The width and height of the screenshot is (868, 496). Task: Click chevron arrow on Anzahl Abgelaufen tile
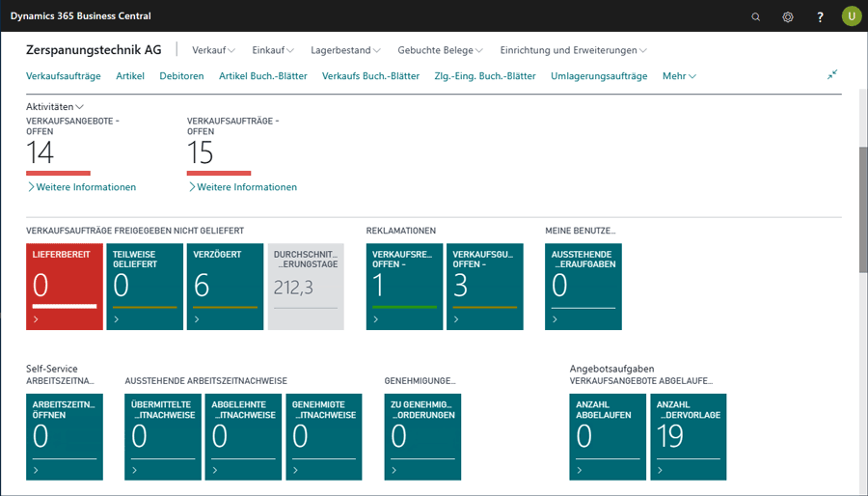[579, 470]
